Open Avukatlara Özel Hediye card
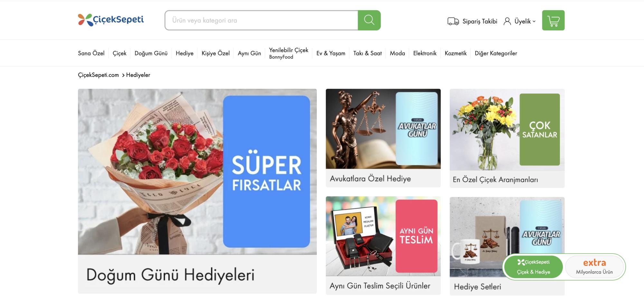 click(x=383, y=138)
